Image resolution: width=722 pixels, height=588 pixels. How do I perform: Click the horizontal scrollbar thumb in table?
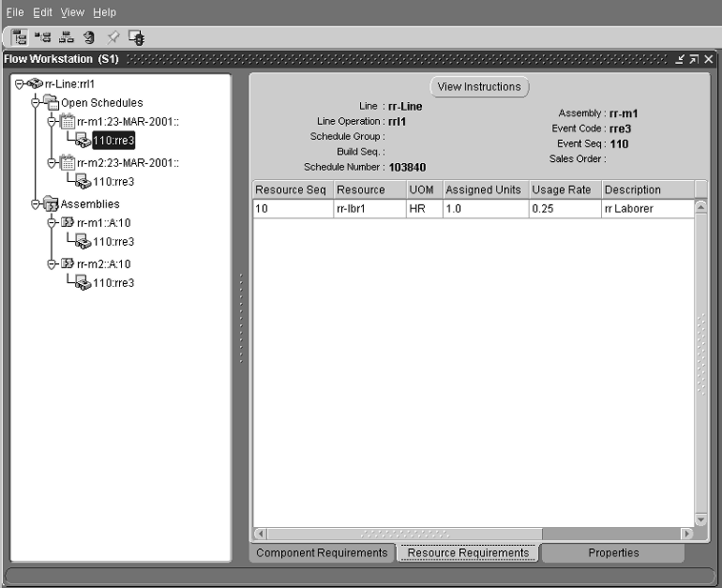(x=404, y=534)
